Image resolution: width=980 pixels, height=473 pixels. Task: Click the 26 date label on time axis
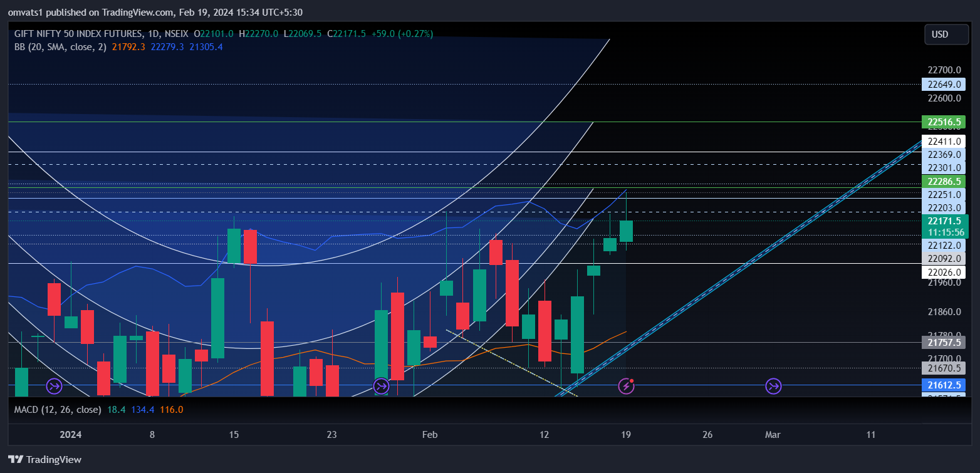707,435
